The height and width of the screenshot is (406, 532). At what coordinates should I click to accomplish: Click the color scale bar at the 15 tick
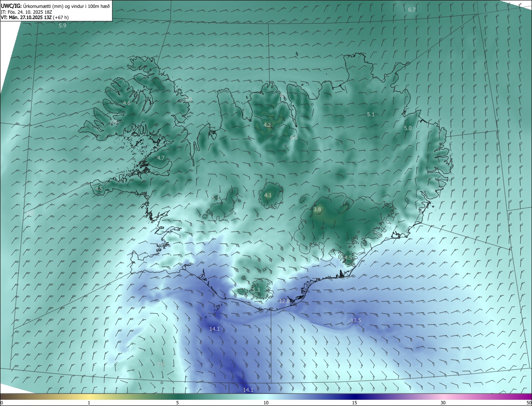click(355, 396)
